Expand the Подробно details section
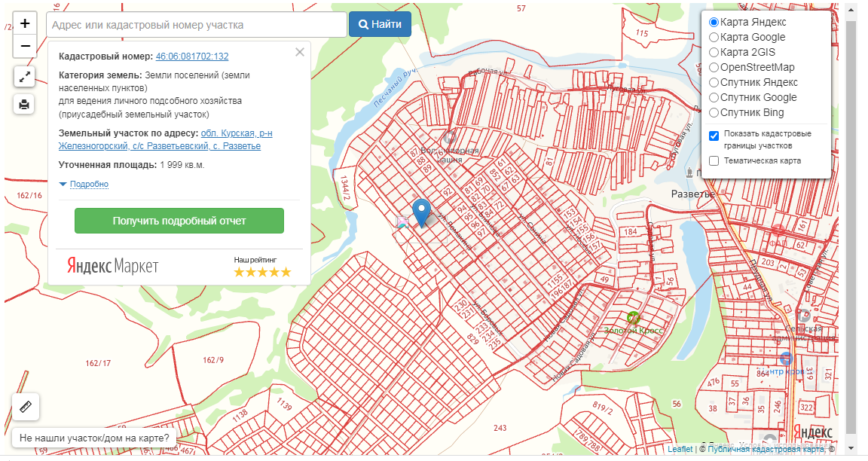 pos(89,185)
